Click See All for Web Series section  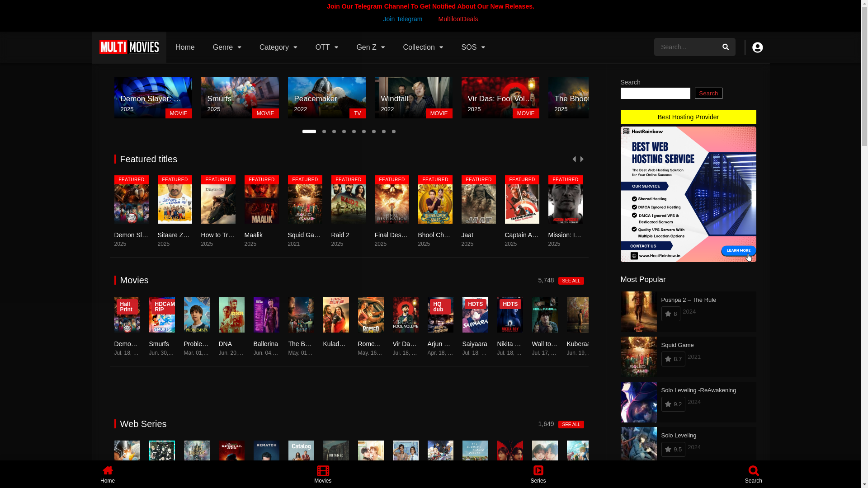[571, 424]
